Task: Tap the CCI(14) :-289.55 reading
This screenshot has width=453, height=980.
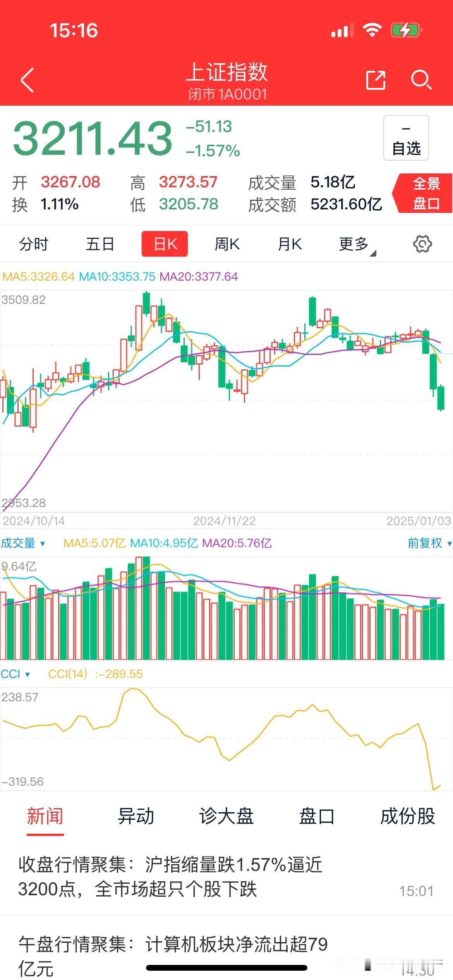Action: pos(95,674)
